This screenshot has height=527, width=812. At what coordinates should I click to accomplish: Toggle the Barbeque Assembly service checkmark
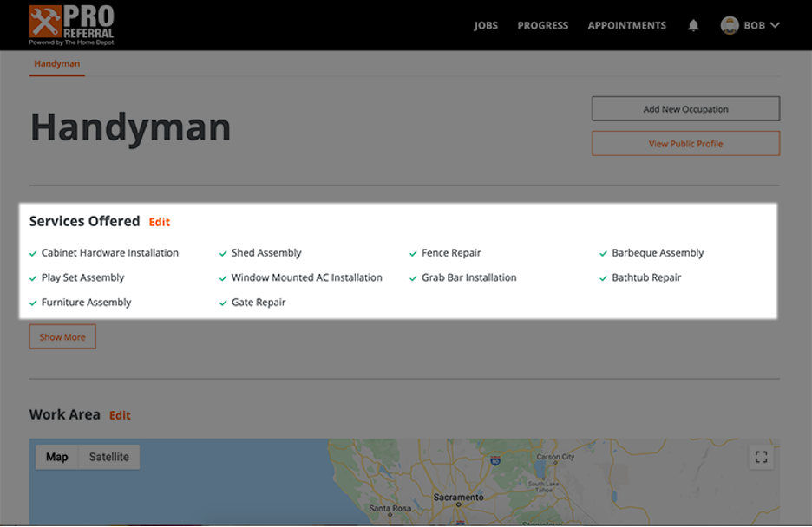tap(602, 253)
